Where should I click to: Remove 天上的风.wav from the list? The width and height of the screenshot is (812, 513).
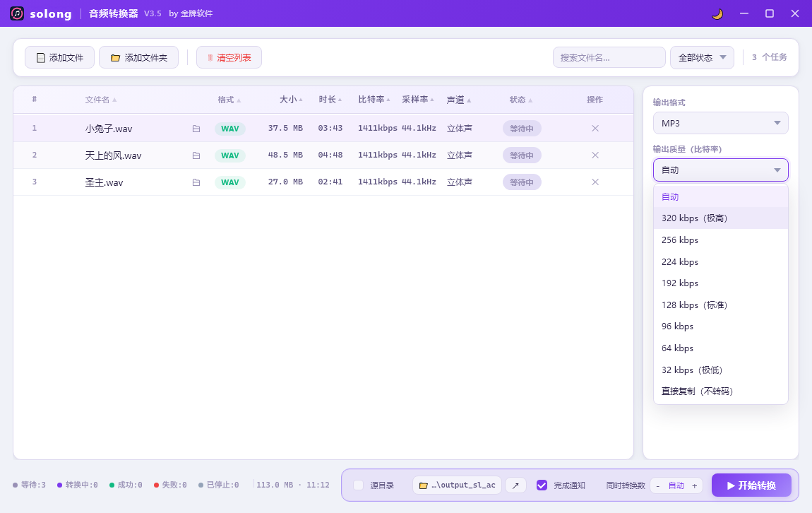(x=595, y=155)
